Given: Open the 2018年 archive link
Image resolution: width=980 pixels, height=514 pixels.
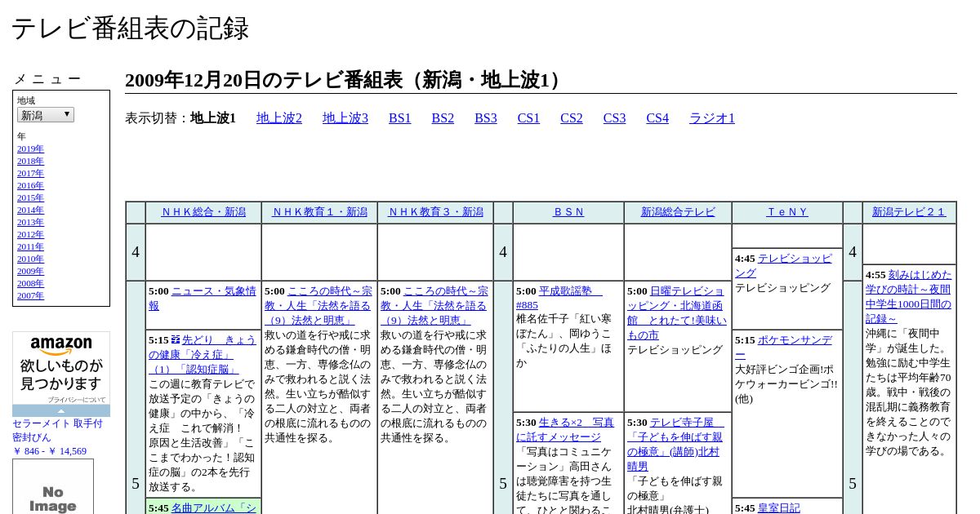Looking at the screenshot, I should 30,162.
